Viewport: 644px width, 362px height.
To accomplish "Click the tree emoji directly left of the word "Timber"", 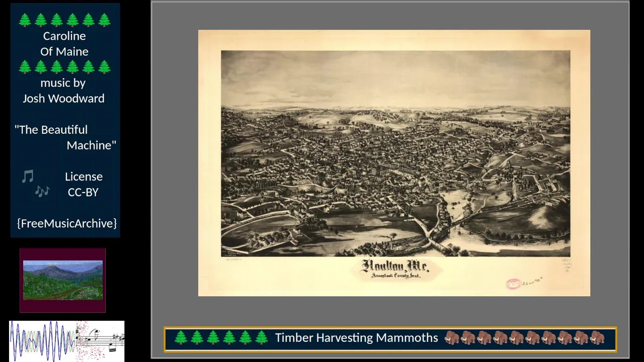I will [x=261, y=338].
